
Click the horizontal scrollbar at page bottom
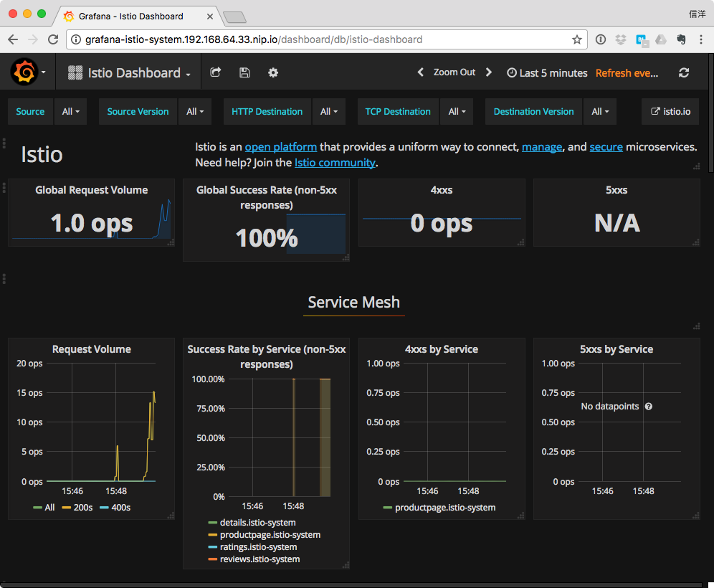(351, 585)
